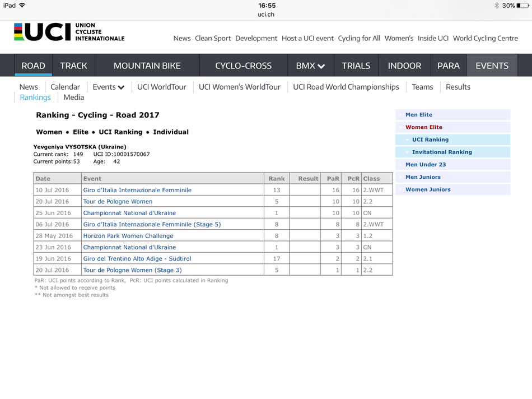The image size is (532, 399).
Task: Click the Date column header
Action: (x=58, y=178)
